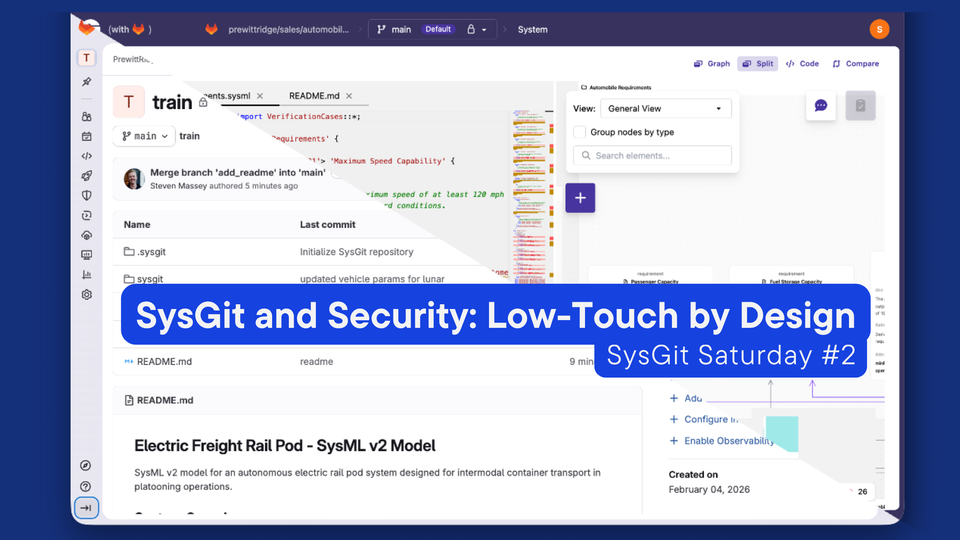Click the Enable Observability link

729,441
